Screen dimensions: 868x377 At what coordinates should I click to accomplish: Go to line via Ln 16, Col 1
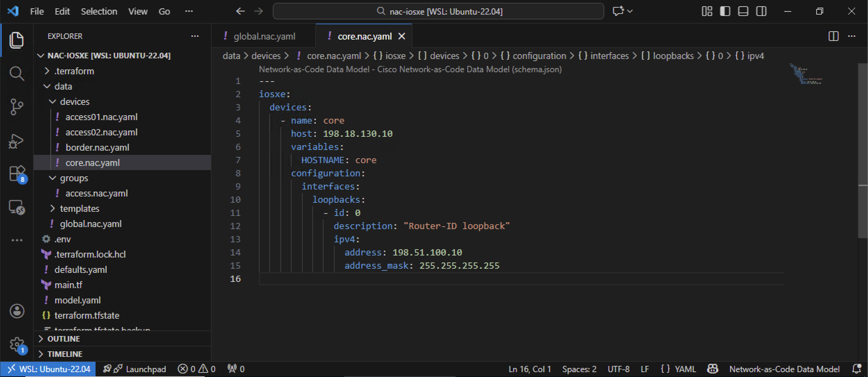pyautogui.click(x=530, y=369)
